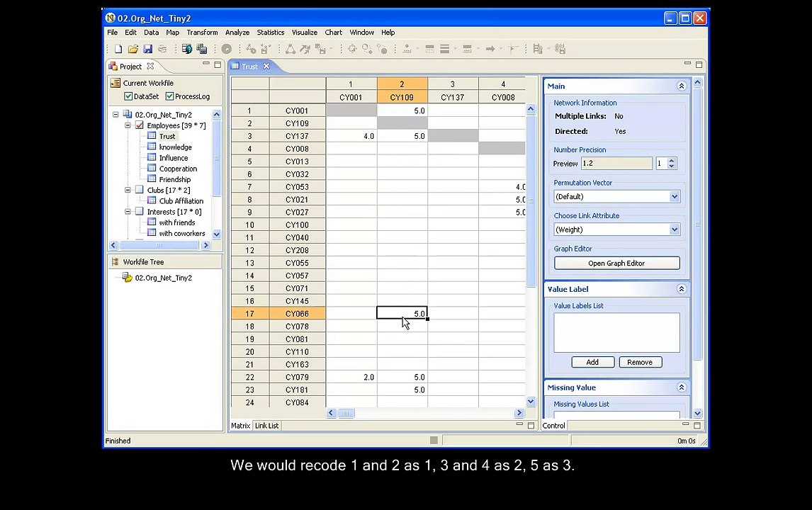Collapse the Interests tree node

pos(128,211)
